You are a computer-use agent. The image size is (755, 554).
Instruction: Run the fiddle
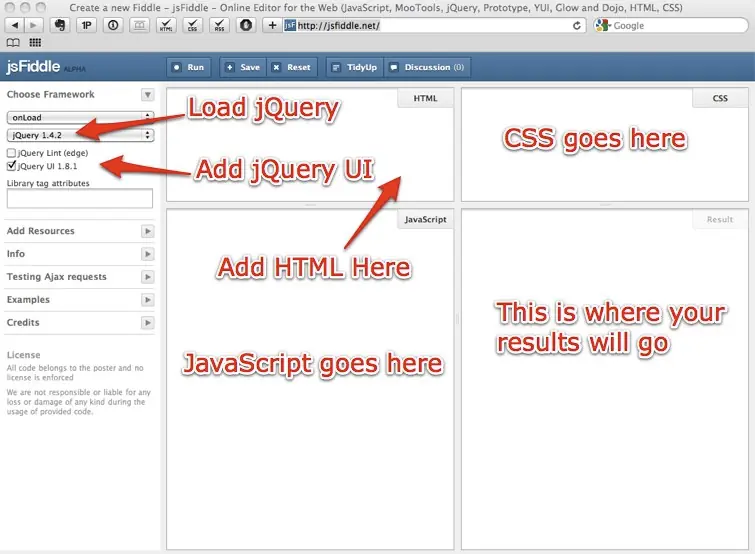coord(189,67)
